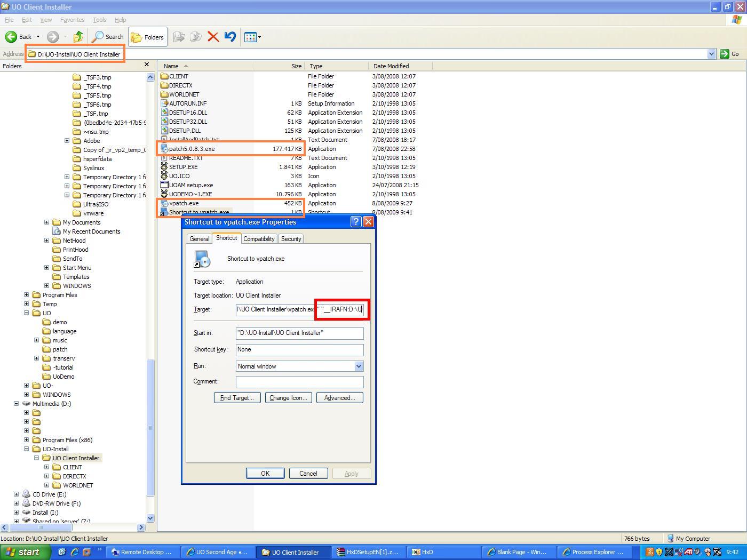Screen dimensions: 747x560
Task: Toggle the Folders pane button
Action: [x=148, y=37]
